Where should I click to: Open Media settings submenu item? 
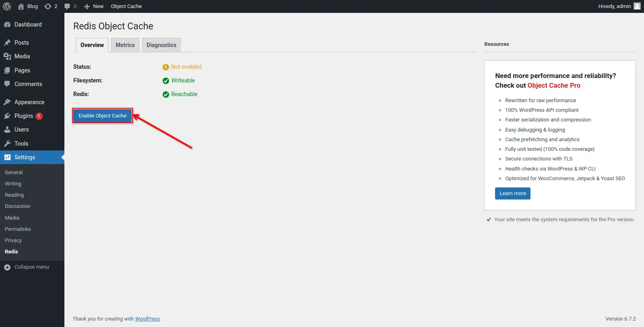[x=12, y=218]
